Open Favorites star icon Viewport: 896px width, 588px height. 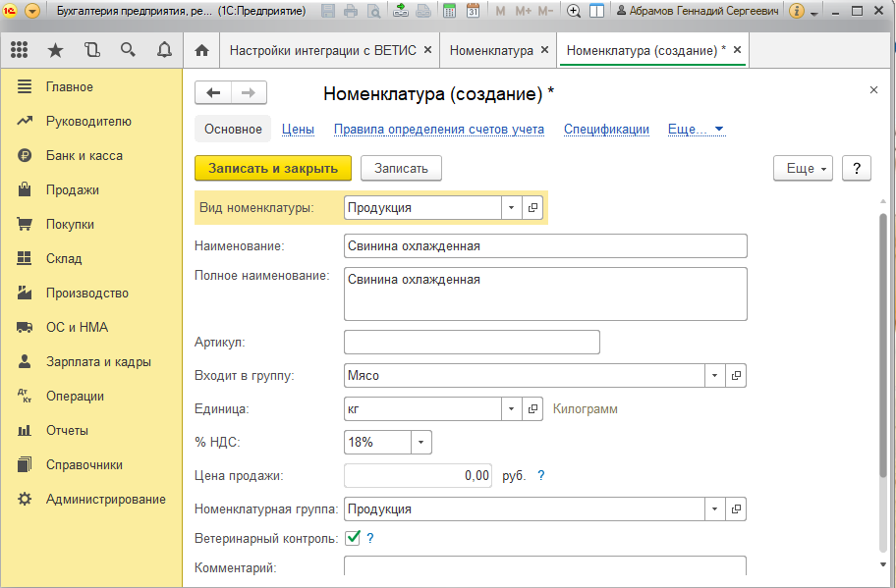(x=55, y=50)
